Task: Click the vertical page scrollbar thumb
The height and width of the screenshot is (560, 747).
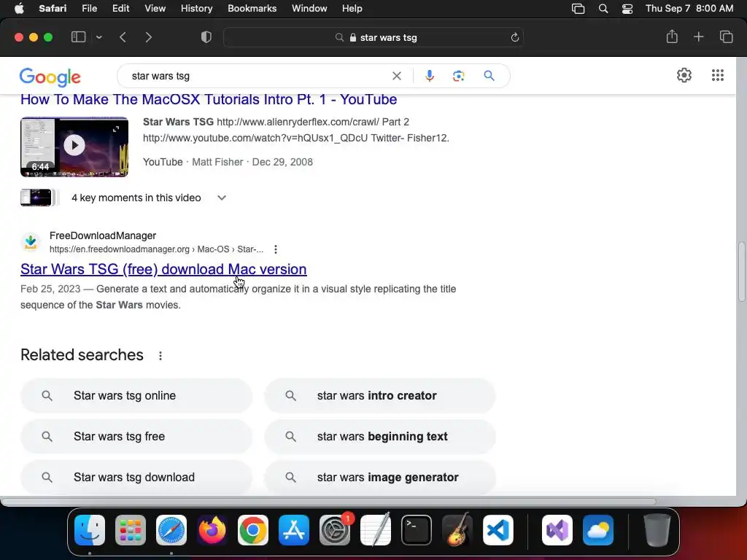Action: (x=741, y=272)
